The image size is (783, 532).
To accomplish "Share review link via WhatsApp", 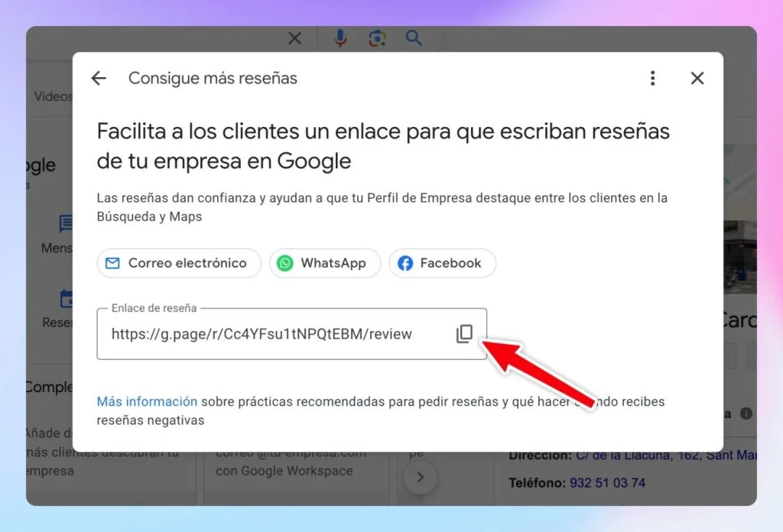I will tap(325, 263).
